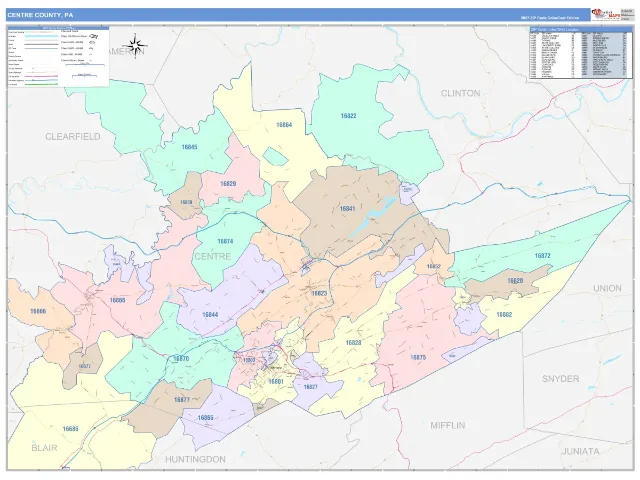Click the compass rose north indicator

(137, 44)
